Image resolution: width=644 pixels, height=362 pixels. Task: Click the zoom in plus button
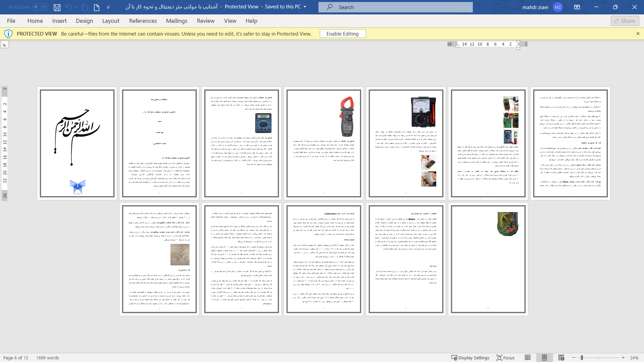[623, 358]
